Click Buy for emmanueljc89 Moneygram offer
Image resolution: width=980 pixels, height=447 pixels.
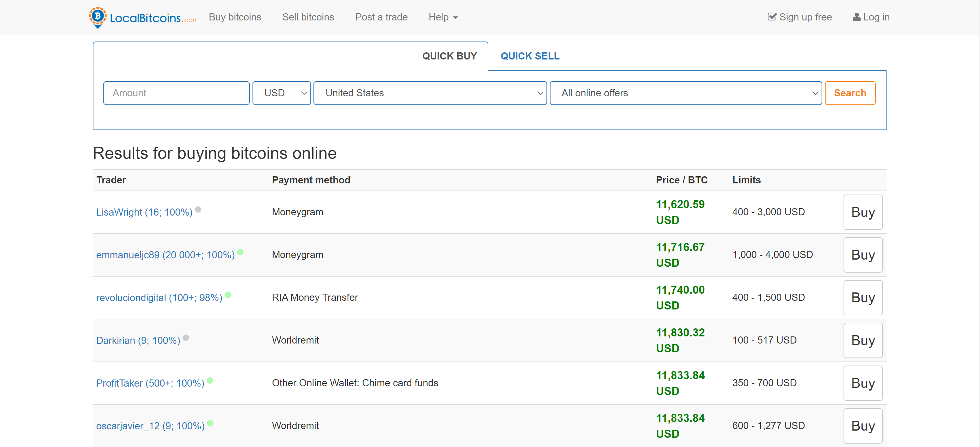[x=863, y=255]
